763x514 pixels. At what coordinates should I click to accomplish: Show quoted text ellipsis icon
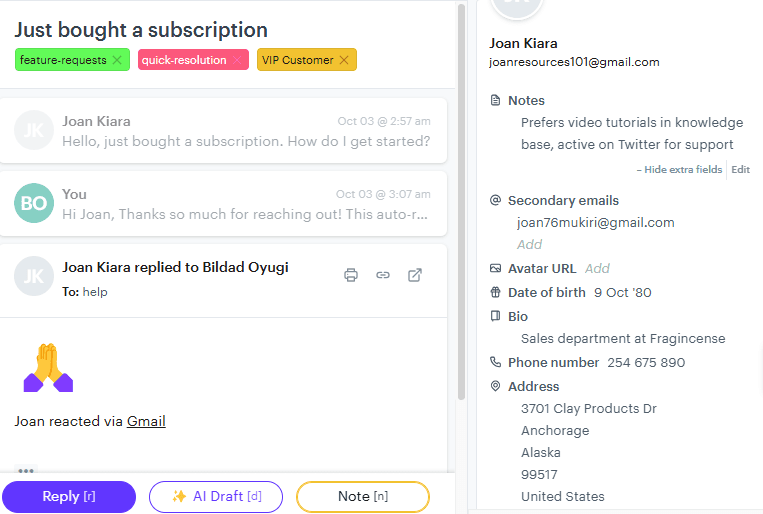26,470
